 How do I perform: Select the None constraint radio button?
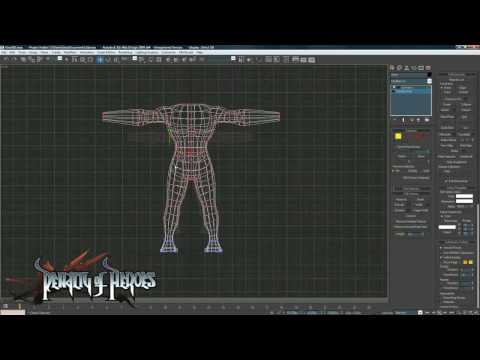[442, 88]
